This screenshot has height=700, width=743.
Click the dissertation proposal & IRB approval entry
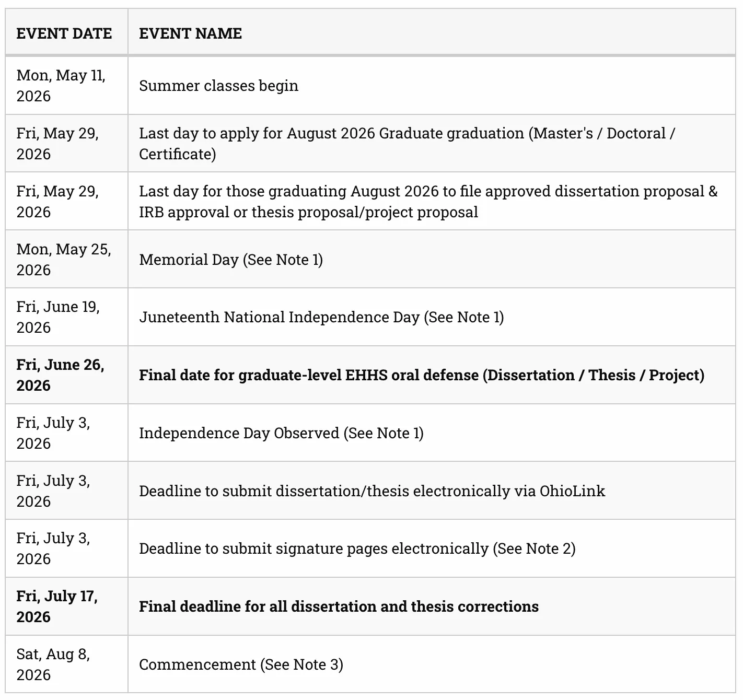(428, 202)
